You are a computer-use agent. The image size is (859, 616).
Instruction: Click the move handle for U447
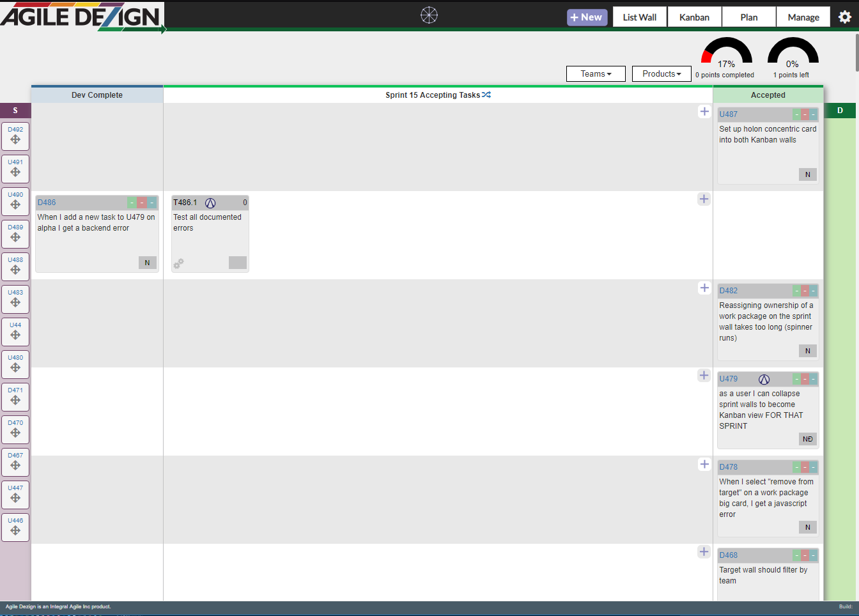click(x=15, y=498)
